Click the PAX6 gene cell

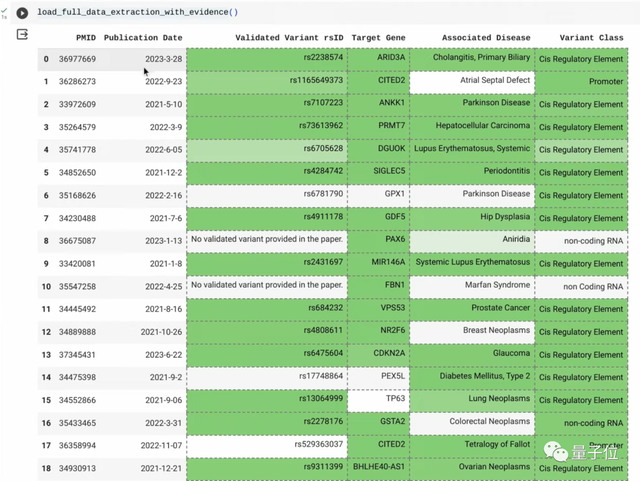378,241
